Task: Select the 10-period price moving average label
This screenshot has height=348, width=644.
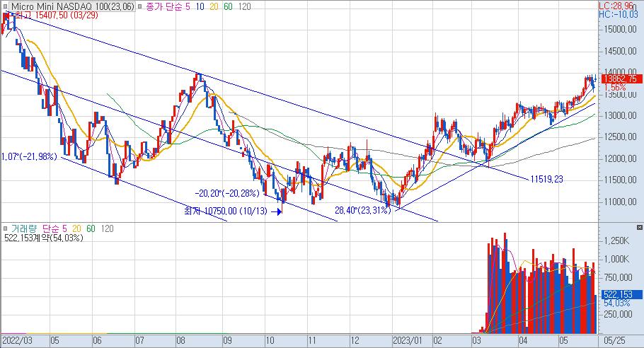Action: (x=200, y=6)
